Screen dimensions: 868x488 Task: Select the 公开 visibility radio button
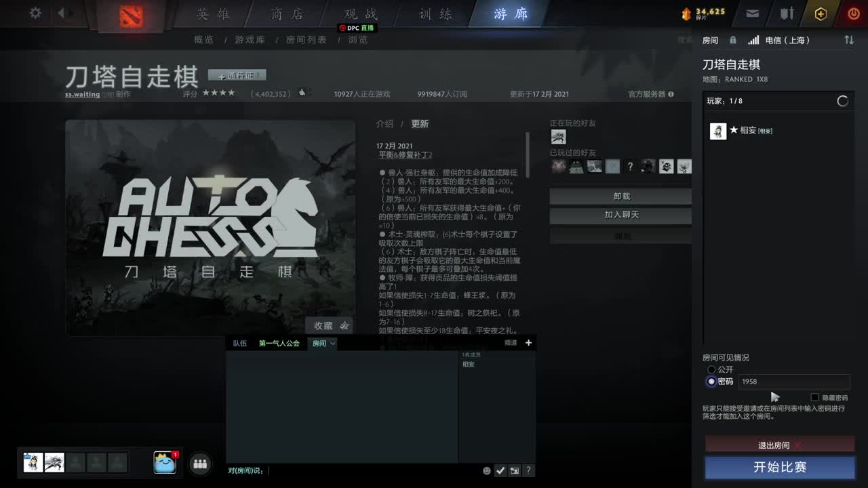coord(711,369)
